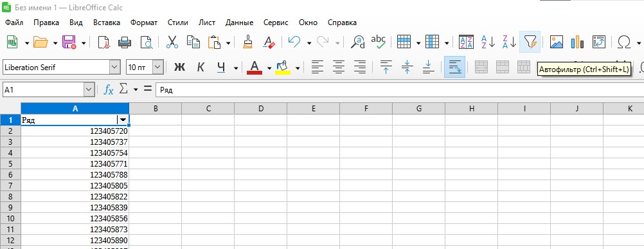
Task: Run the Spelling check abc icon
Action: point(379,42)
